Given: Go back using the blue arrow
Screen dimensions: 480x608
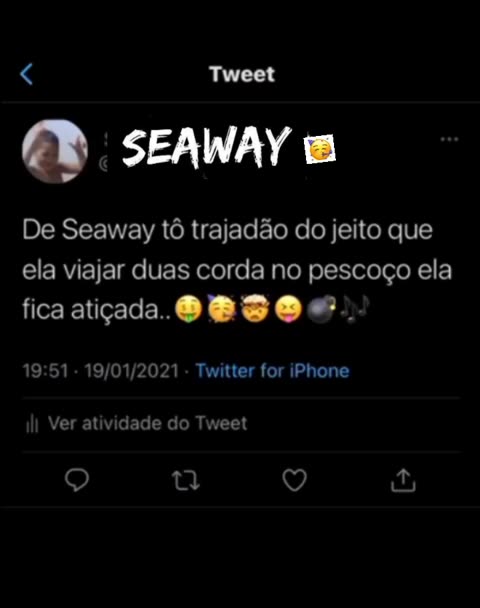Looking at the screenshot, I should 26,74.
